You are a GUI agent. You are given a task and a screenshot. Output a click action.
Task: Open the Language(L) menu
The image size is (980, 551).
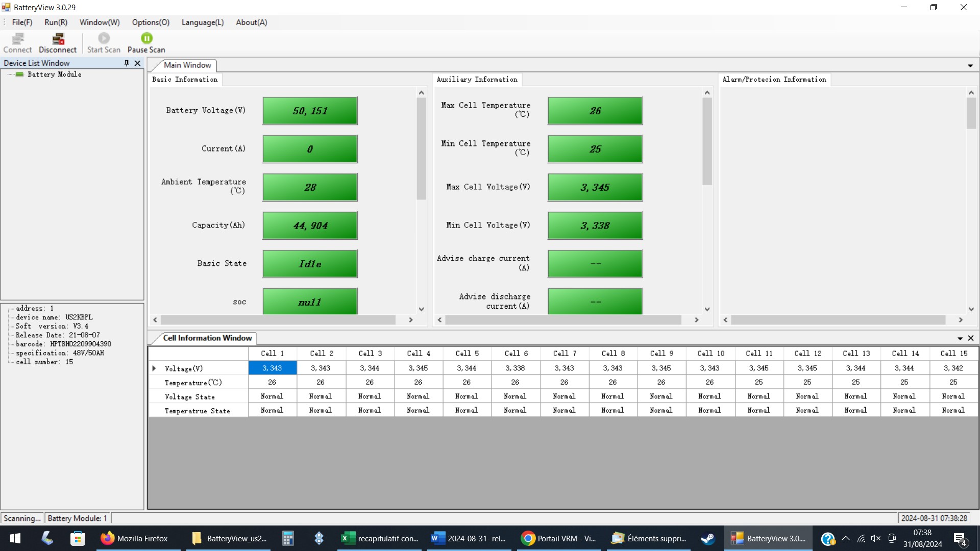[203, 22]
